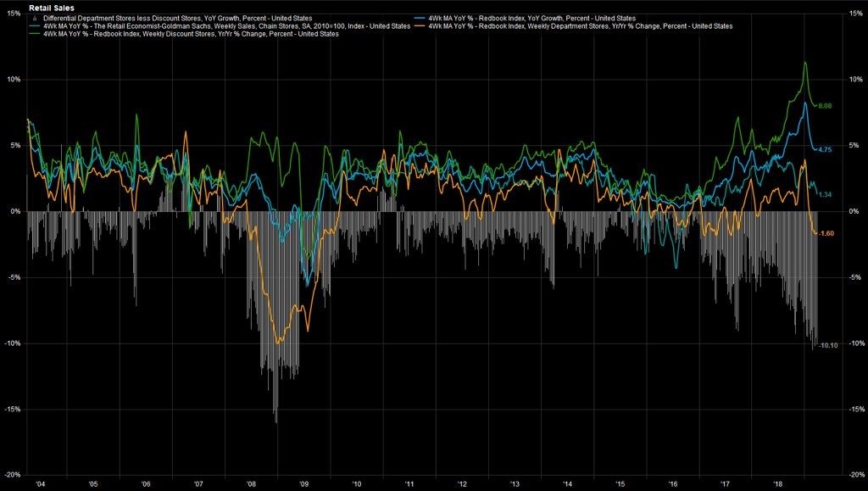Click the -5% label on left axis
The width and height of the screenshot is (868, 491).
pyautogui.click(x=15, y=276)
